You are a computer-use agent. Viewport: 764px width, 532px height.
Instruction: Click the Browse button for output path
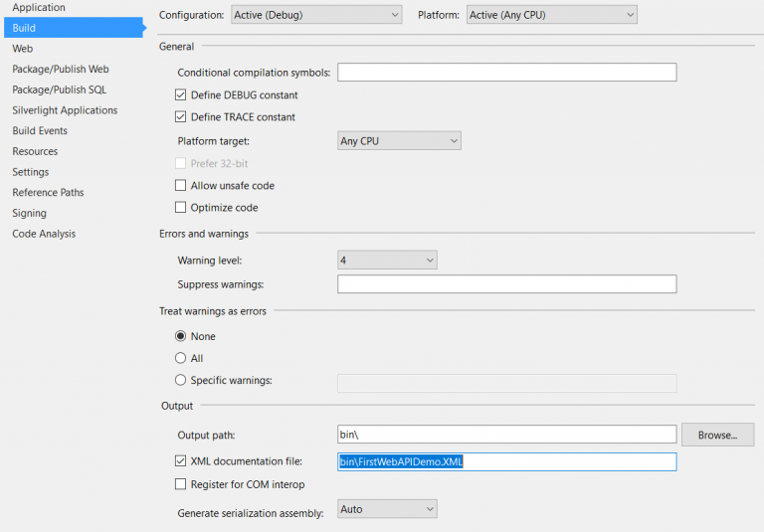(x=717, y=435)
